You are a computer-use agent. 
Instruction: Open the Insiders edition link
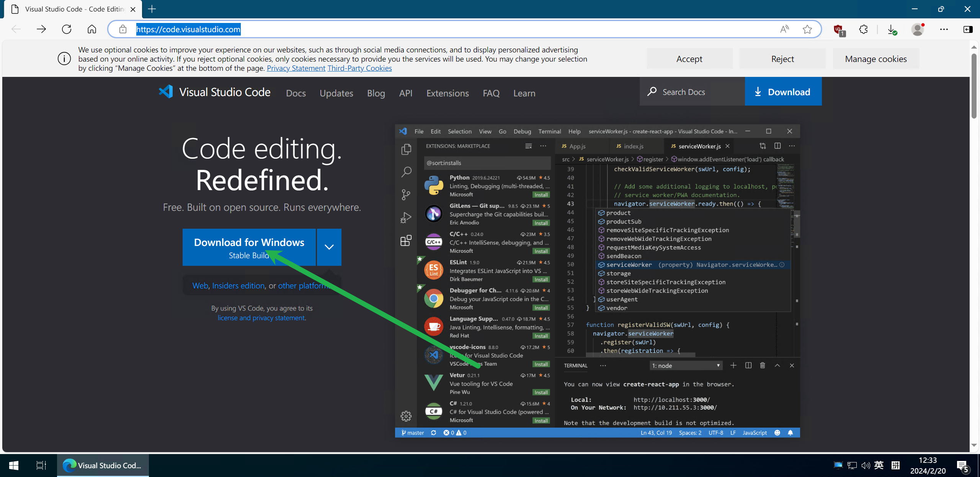pyautogui.click(x=238, y=286)
